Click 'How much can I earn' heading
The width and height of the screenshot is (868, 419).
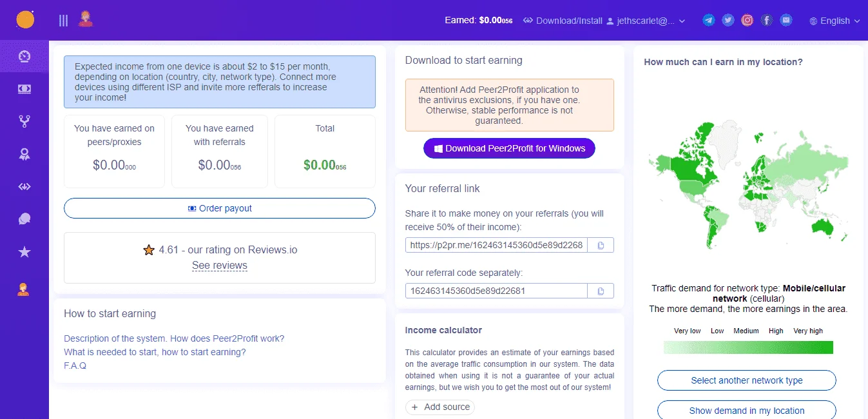(723, 62)
